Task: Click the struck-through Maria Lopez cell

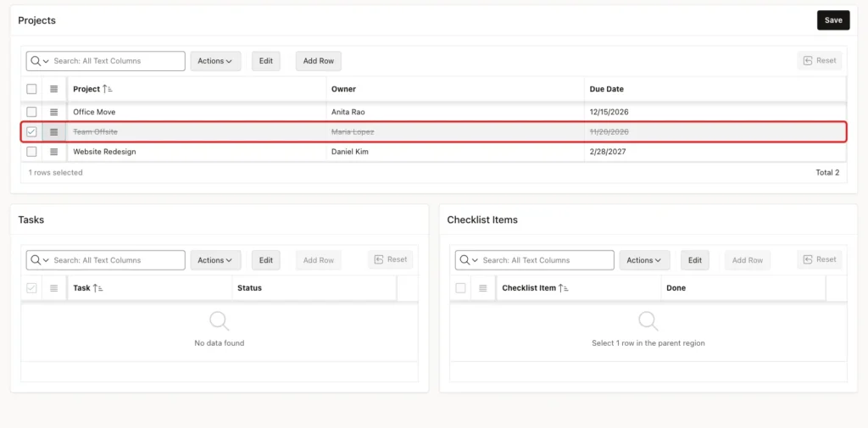Action: coord(455,131)
